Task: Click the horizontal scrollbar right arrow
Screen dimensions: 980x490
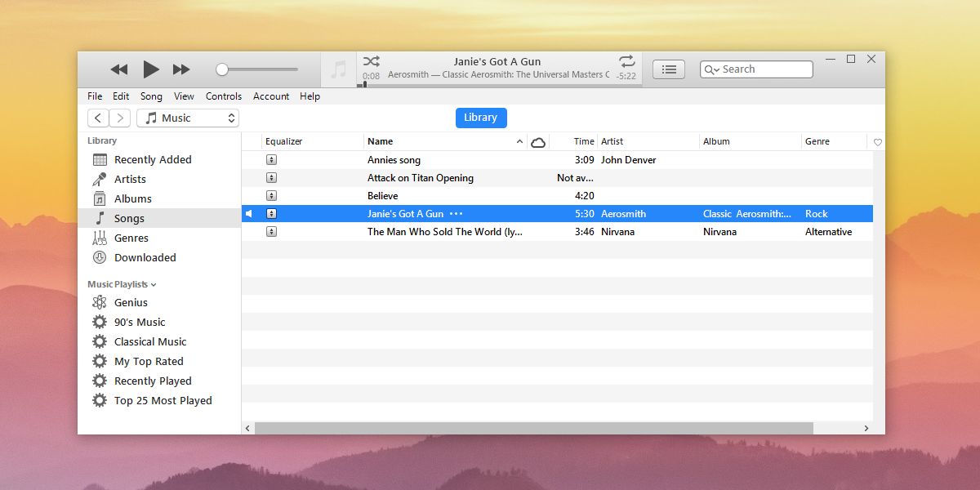Action: (x=866, y=428)
